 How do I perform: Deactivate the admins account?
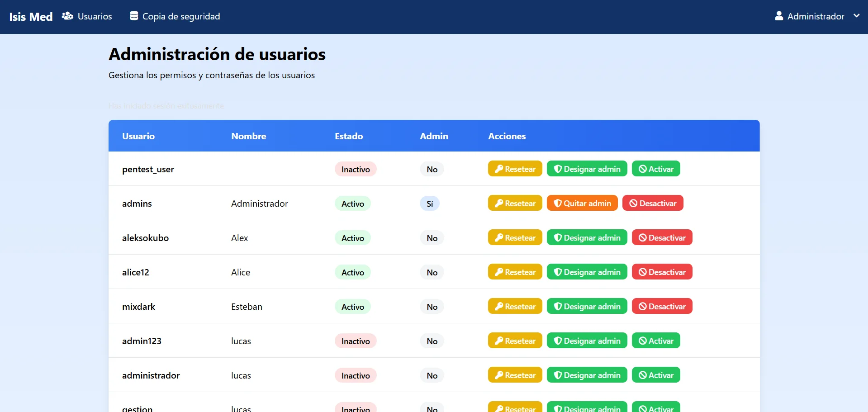point(653,203)
